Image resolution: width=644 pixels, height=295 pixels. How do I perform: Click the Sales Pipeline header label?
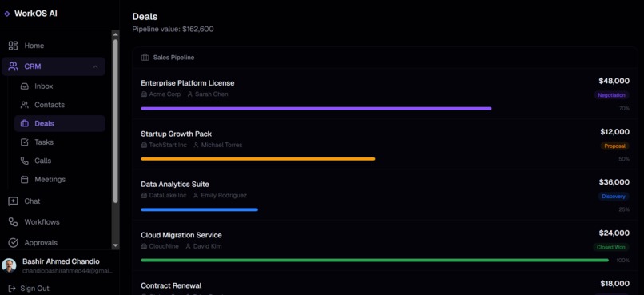173,58
